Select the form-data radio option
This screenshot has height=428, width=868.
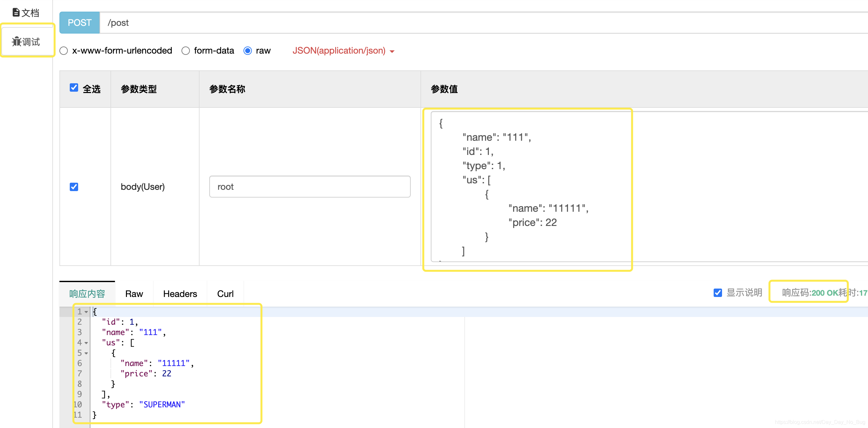coord(186,51)
